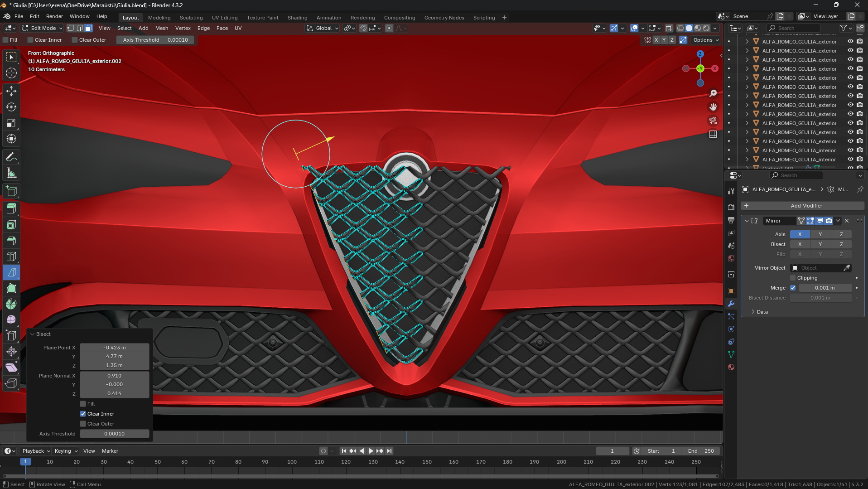Image resolution: width=868 pixels, height=489 pixels.
Task: Click the pan hand icon in viewport
Action: point(713,107)
